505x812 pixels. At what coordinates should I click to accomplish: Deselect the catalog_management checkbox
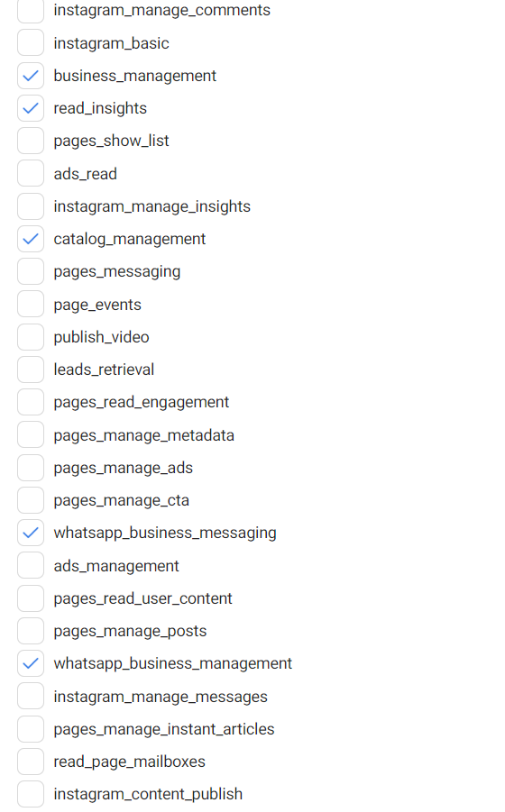point(31,239)
